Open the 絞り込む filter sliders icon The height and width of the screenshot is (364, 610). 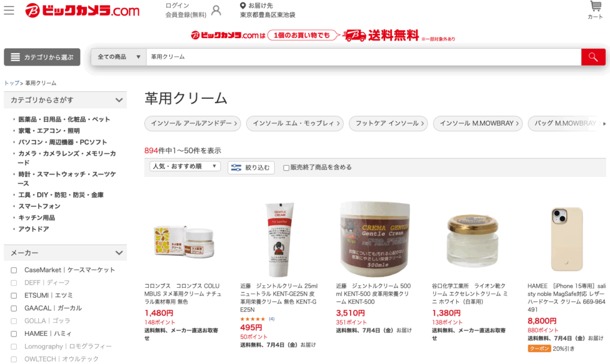click(236, 167)
